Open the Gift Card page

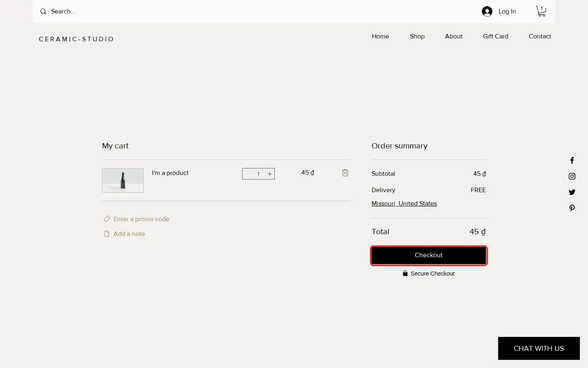(x=496, y=36)
